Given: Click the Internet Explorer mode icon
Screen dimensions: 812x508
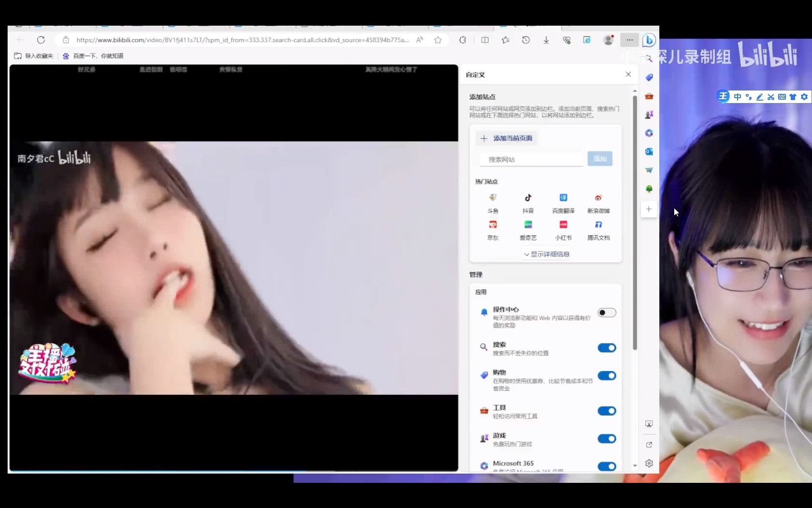Looking at the screenshot, I should [x=587, y=40].
